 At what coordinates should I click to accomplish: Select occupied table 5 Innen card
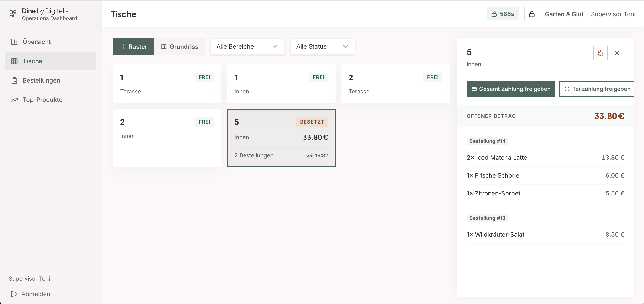(x=281, y=138)
